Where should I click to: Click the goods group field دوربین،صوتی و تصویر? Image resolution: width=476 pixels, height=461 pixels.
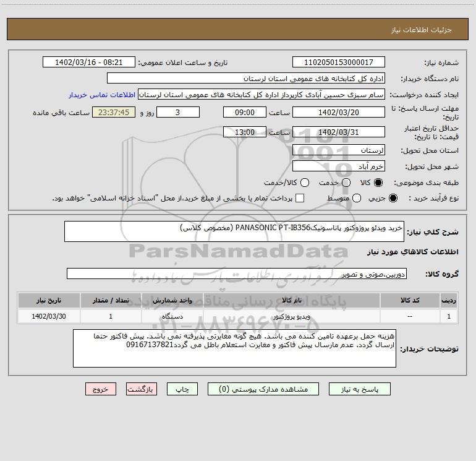(237, 274)
